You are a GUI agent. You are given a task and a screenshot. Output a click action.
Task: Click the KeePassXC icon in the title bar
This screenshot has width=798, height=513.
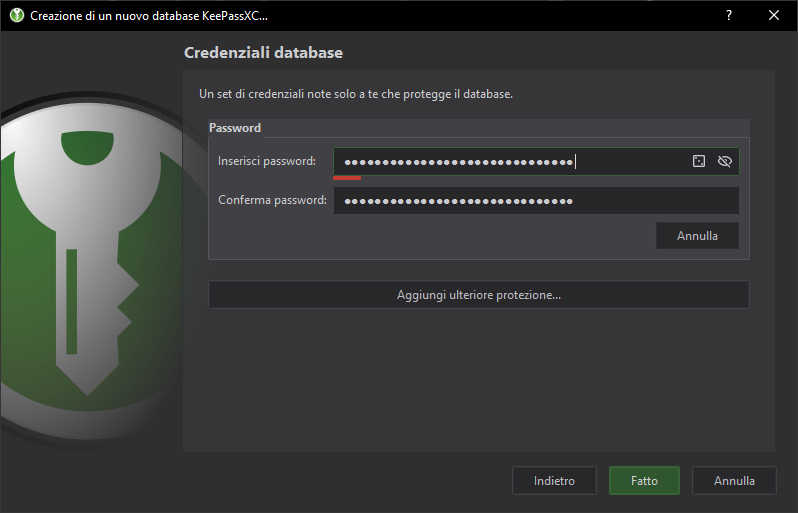(x=16, y=16)
